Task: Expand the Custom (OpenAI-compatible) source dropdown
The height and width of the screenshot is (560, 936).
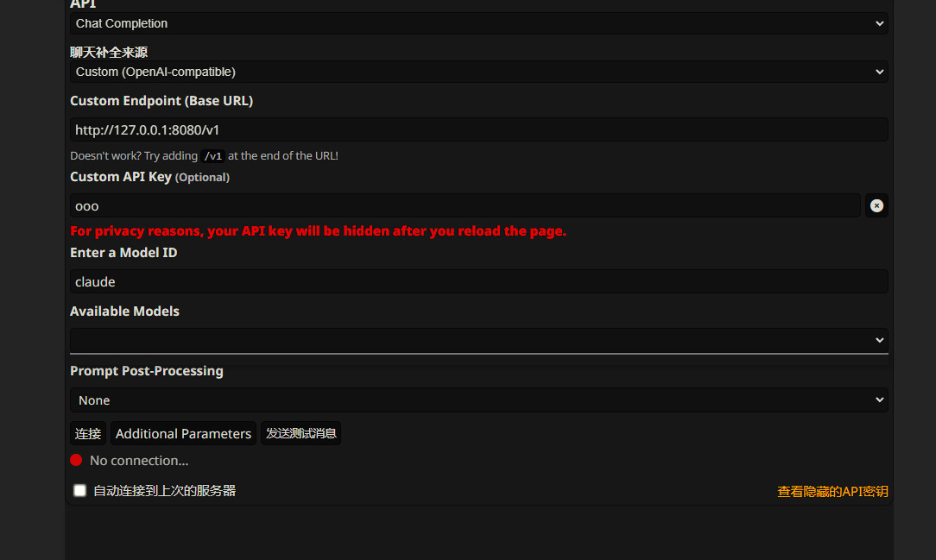Action: (478, 72)
